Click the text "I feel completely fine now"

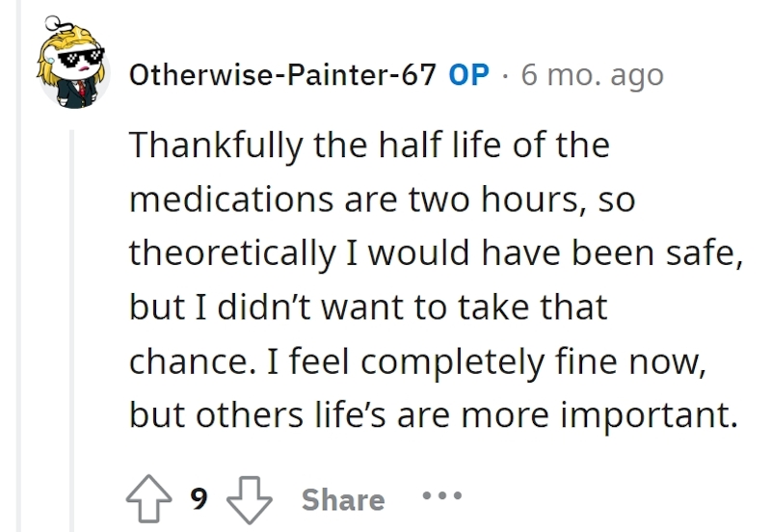click(487, 361)
